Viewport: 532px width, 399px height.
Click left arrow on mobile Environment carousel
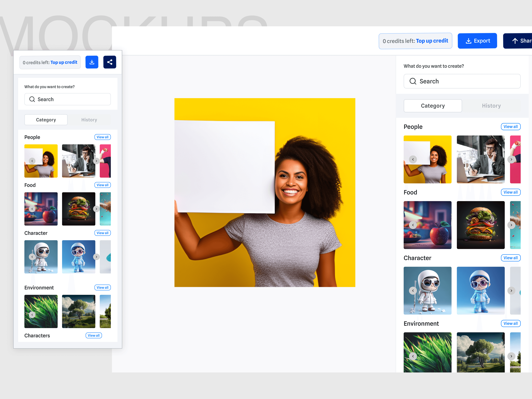click(x=32, y=315)
